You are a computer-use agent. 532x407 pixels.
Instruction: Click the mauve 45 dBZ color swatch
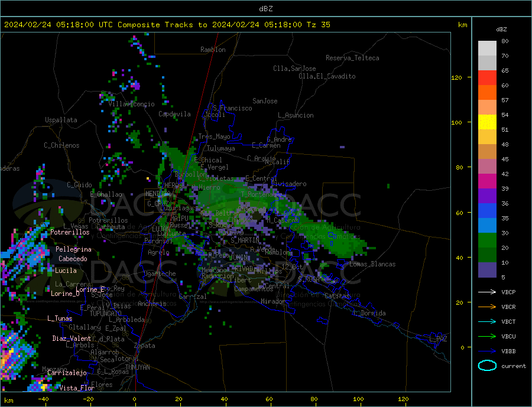[x=487, y=166]
